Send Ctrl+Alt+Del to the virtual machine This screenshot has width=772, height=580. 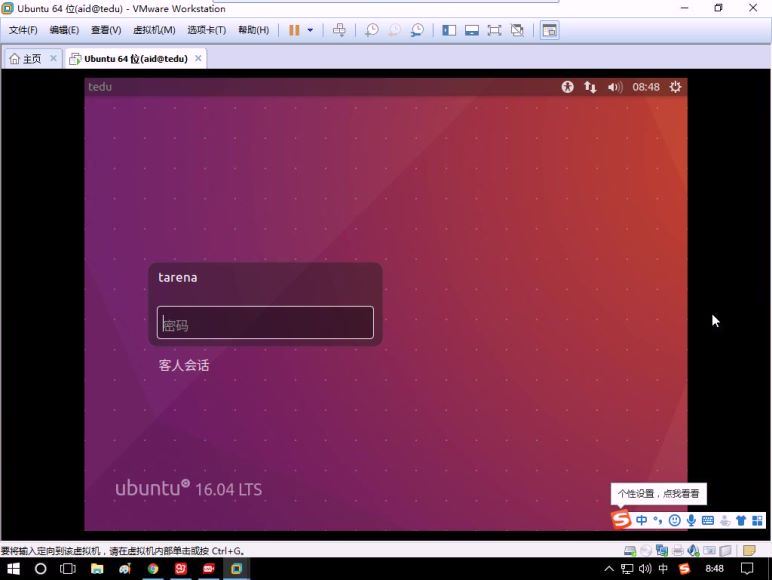pyautogui.click(x=339, y=30)
